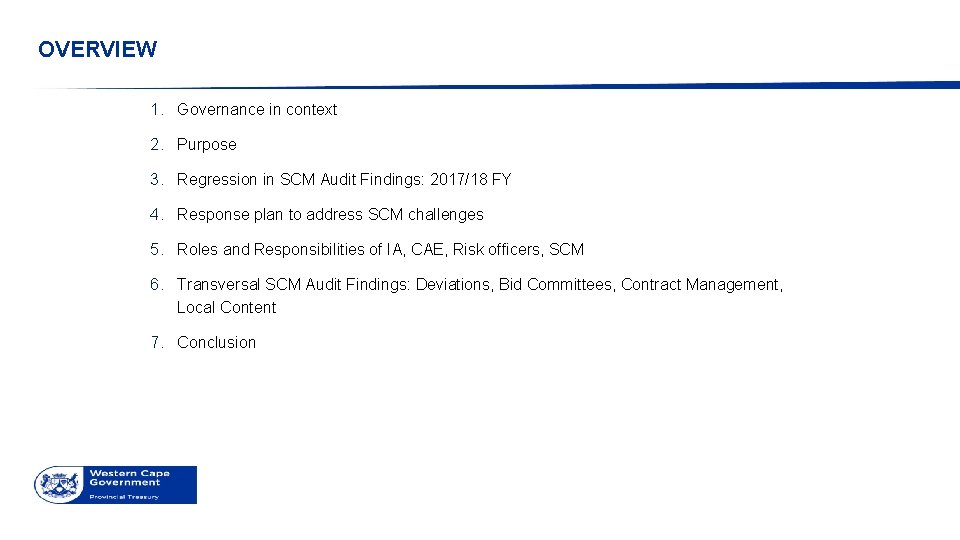This screenshot has width=960, height=540.
Task: Select the number 3 list marker
Action: pyautogui.click(x=157, y=179)
